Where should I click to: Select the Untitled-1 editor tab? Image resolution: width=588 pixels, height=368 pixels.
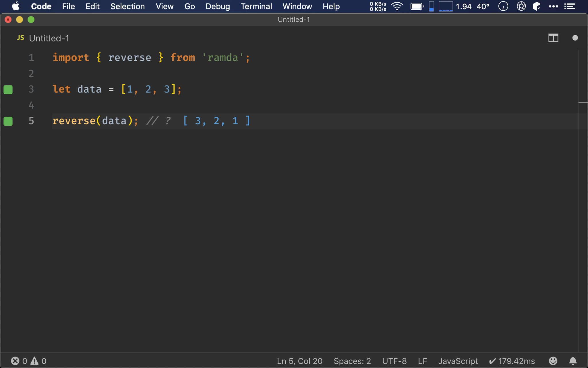[43, 38]
